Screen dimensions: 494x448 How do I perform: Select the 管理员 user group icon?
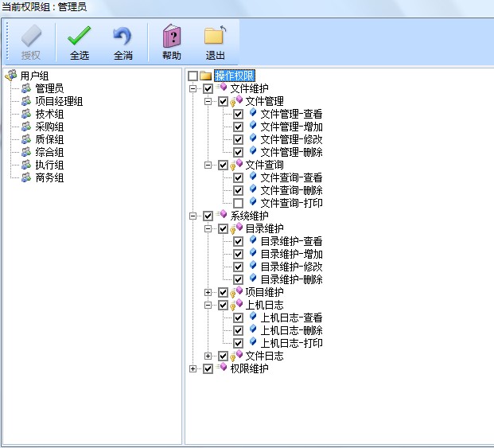pyautogui.click(x=26, y=88)
